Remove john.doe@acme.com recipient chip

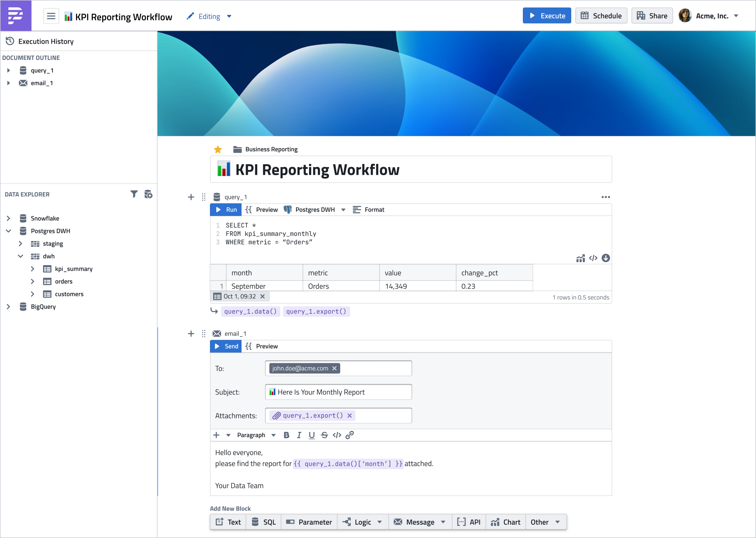point(335,368)
